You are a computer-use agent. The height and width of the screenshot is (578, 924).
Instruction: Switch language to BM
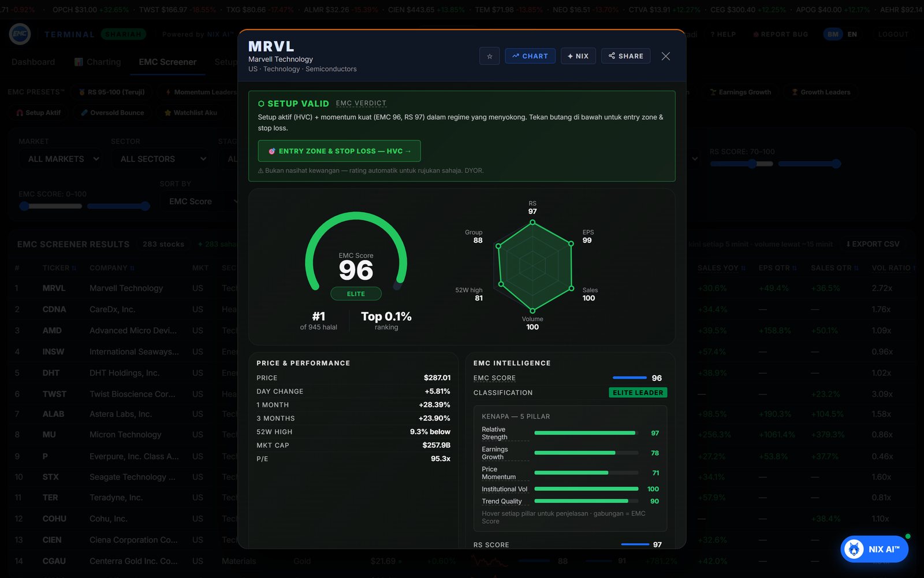pyautogui.click(x=833, y=34)
